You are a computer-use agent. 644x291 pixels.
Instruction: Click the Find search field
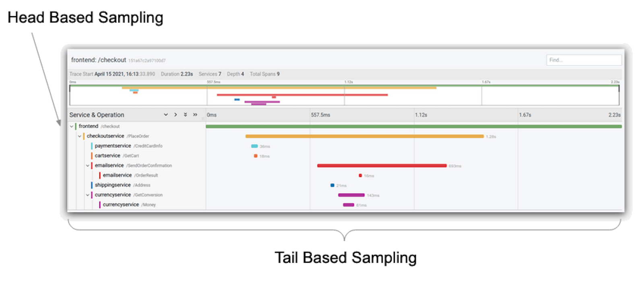[584, 60]
